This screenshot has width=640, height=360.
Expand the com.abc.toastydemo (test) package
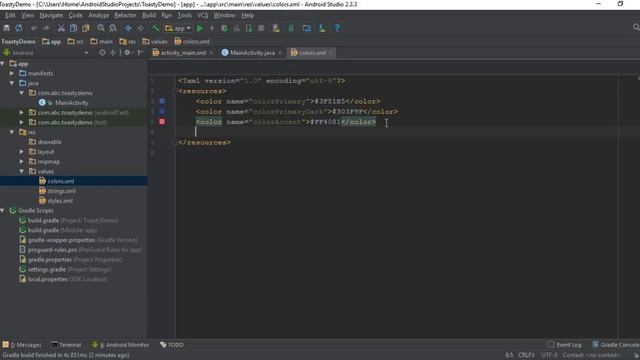point(22,122)
